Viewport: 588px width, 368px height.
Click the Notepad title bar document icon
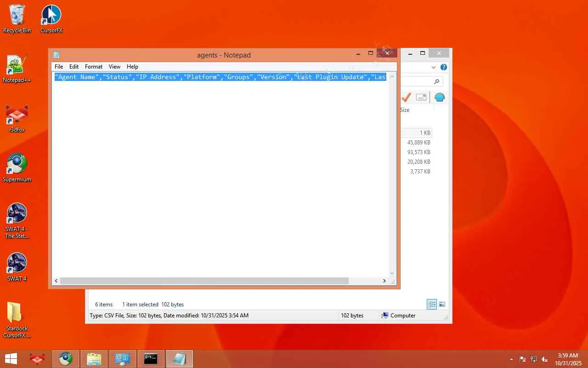coord(57,55)
